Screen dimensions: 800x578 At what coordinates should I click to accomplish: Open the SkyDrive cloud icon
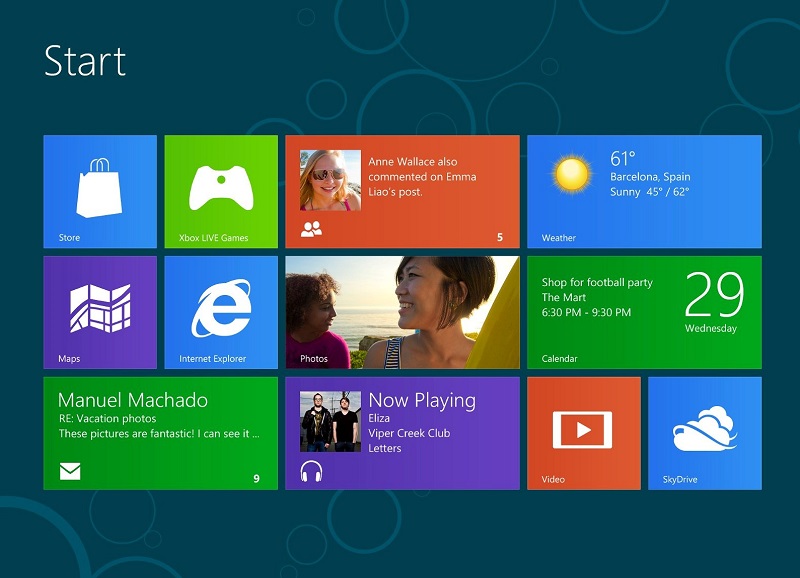[705, 429]
